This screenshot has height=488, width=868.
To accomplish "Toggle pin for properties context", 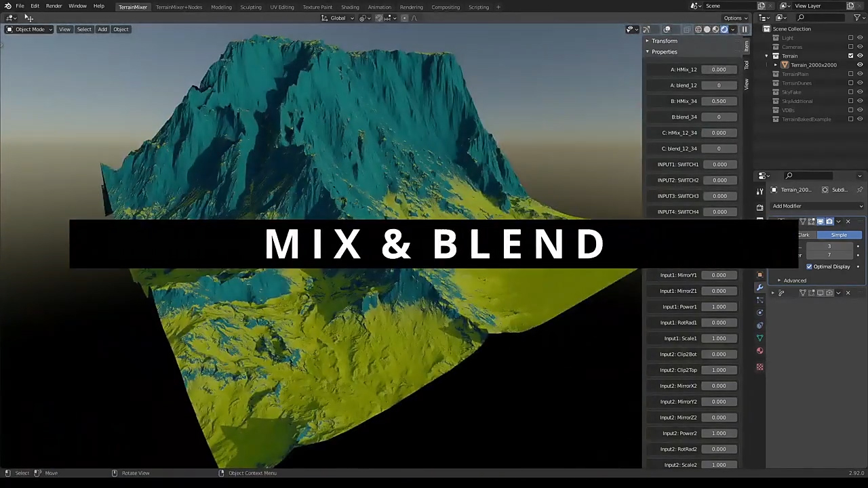I will (860, 190).
